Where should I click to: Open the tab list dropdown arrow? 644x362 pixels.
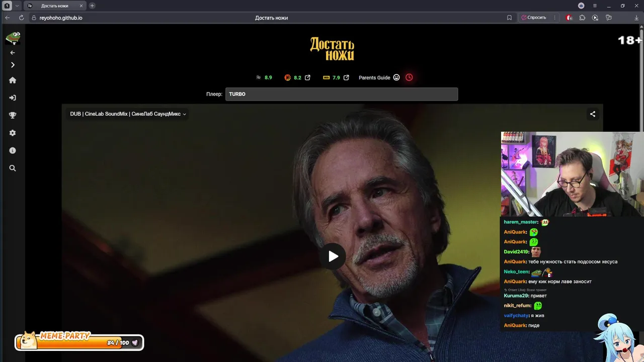click(x=17, y=6)
